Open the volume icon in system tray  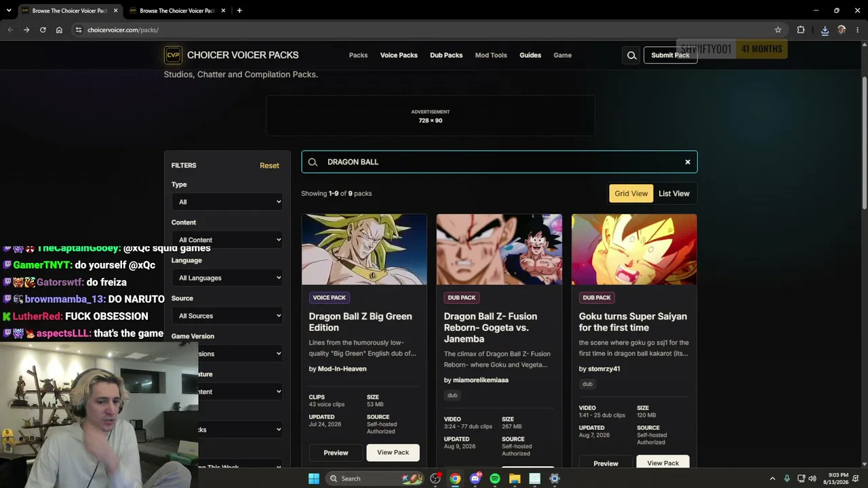click(813, 479)
